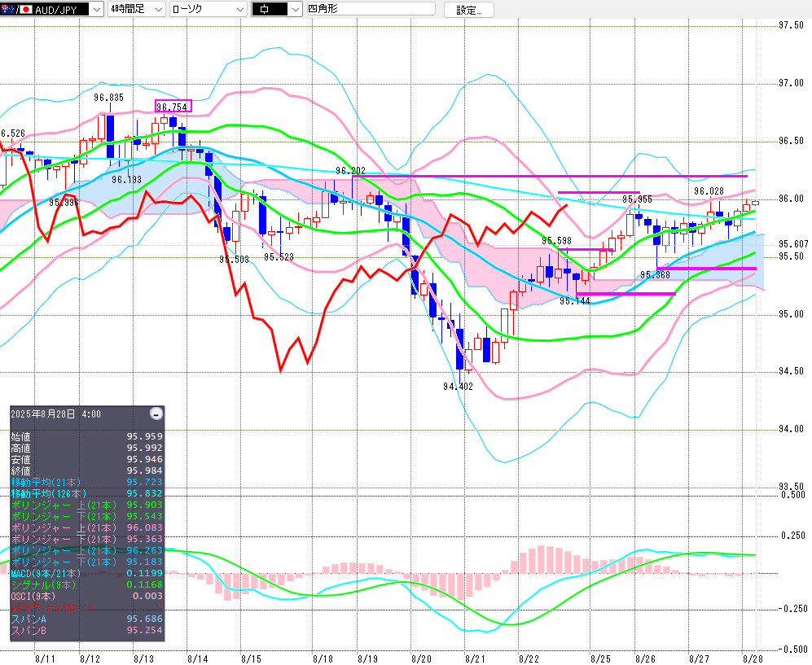
Task: Select the long magenta line at 96.202
Action: point(550,177)
